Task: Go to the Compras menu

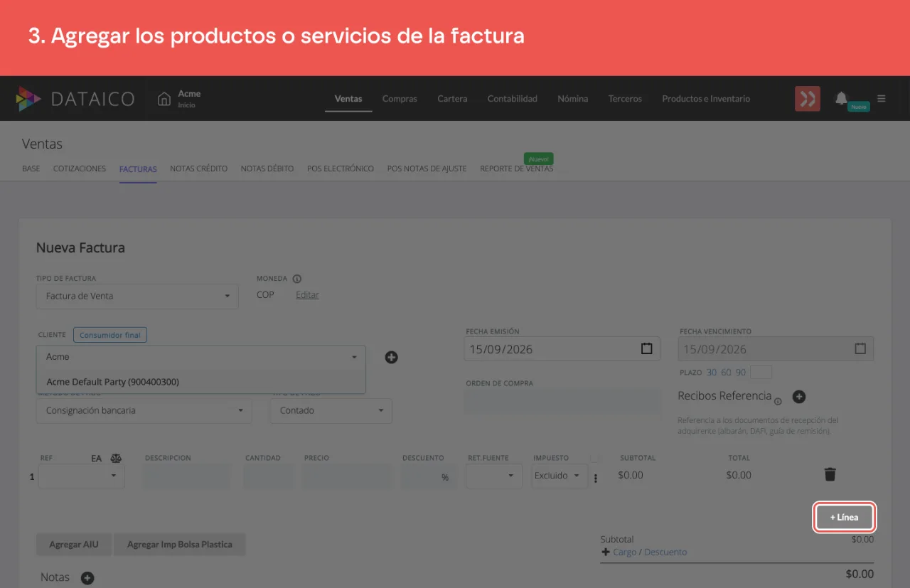Action: click(x=400, y=99)
